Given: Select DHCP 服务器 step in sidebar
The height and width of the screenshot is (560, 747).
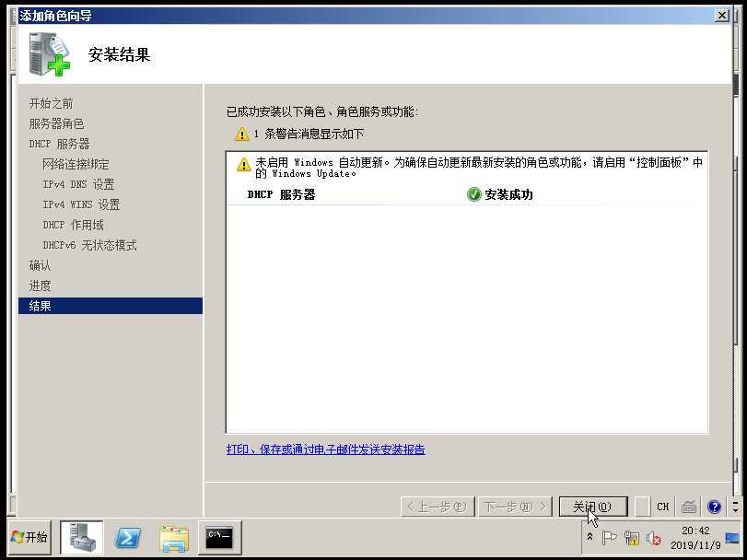Looking at the screenshot, I should click(x=60, y=144).
